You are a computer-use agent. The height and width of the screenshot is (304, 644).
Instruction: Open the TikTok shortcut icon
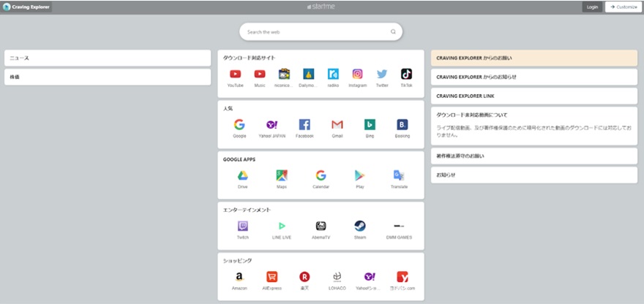click(x=407, y=74)
